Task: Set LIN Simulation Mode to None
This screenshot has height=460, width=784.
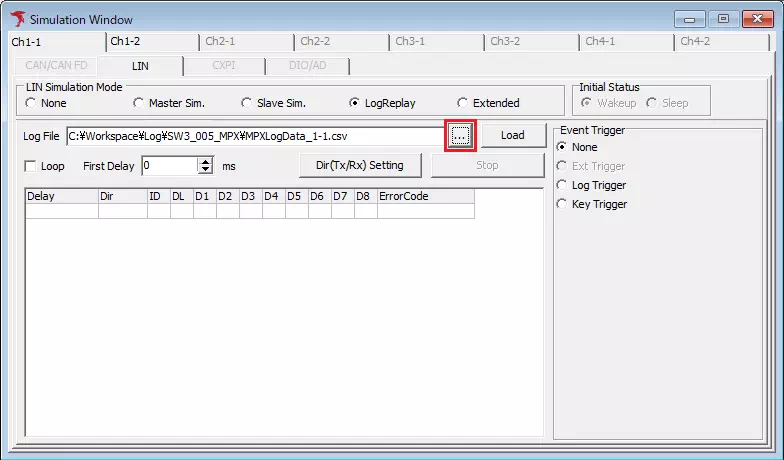Action: pos(30,103)
